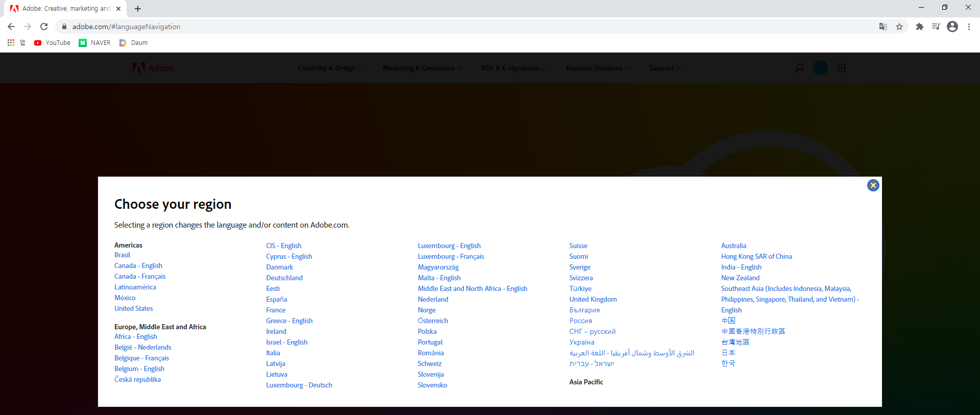Open Daum bookmark
The image size is (980, 415).
click(x=134, y=43)
